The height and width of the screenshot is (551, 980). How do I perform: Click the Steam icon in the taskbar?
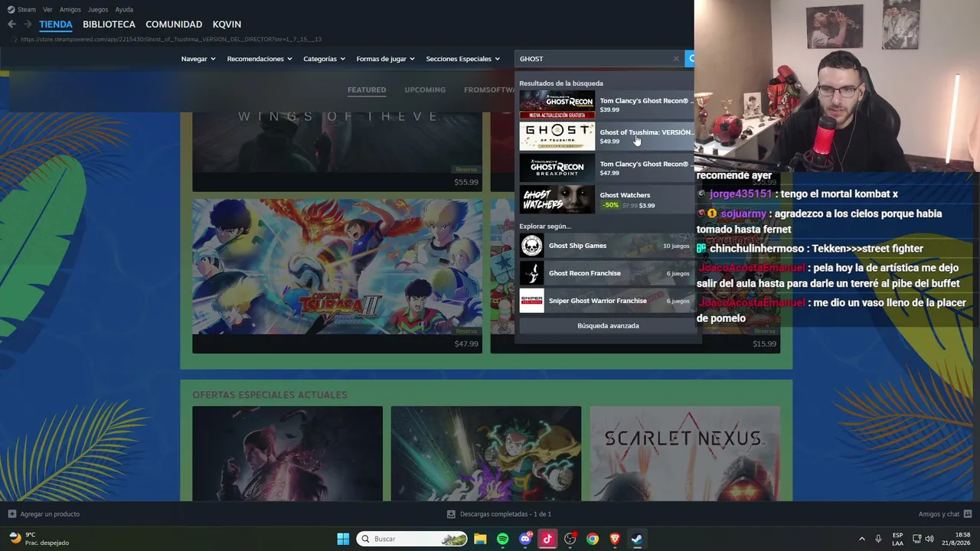click(637, 539)
